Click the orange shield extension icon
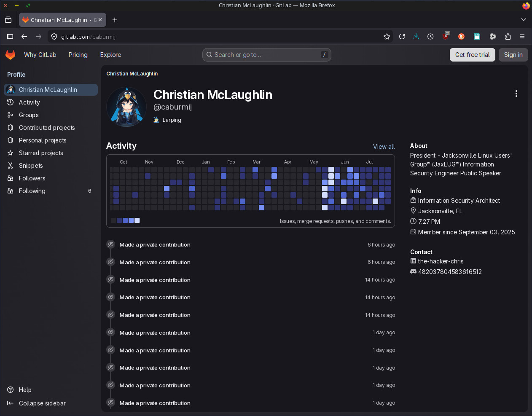Image resolution: width=532 pixels, height=416 pixels. pyautogui.click(x=461, y=37)
